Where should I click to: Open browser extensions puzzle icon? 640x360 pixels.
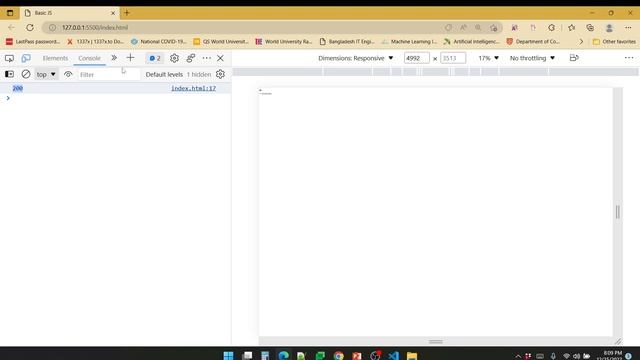(x=551, y=27)
